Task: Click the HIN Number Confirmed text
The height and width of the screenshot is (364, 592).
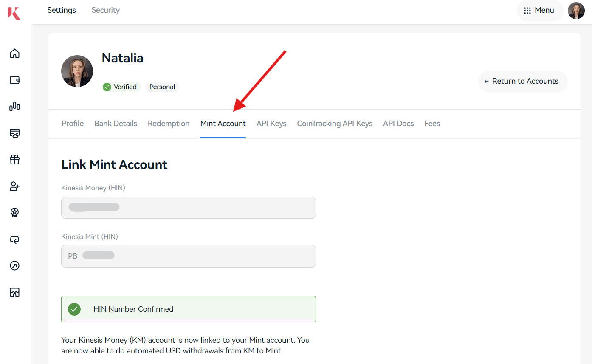Action: pos(133,309)
